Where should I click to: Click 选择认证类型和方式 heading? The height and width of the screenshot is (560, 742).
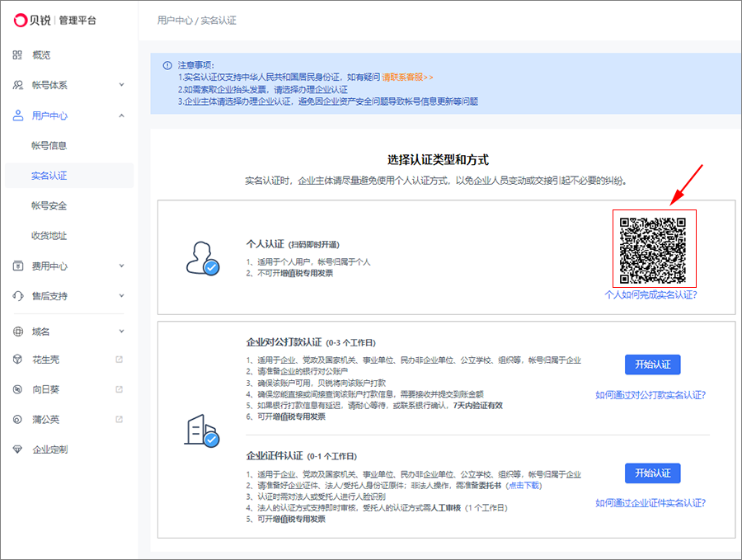click(438, 159)
